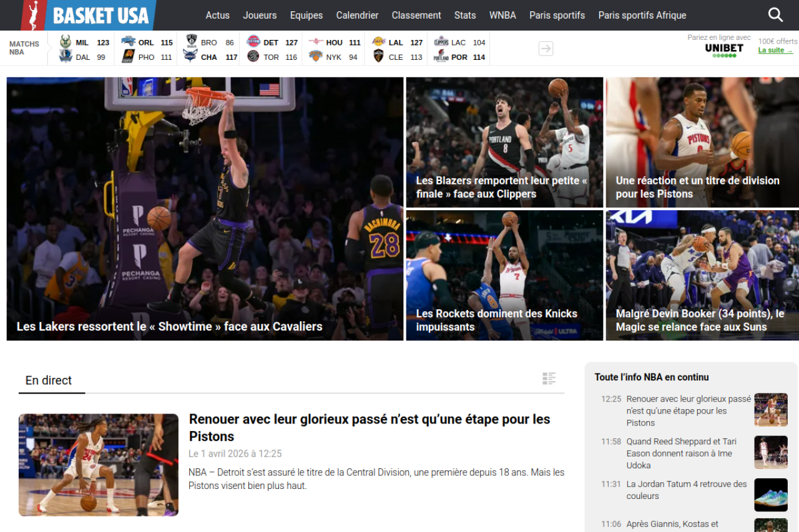This screenshot has height=532, width=799.
Task: Click the Lakers team logo in scores
Action: tap(378, 42)
